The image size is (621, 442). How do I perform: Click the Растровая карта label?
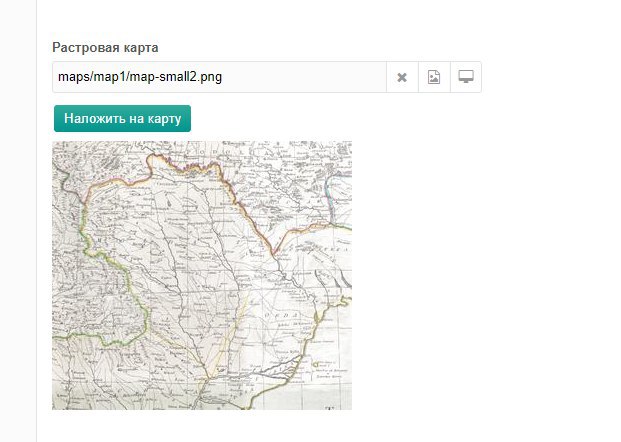105,48
